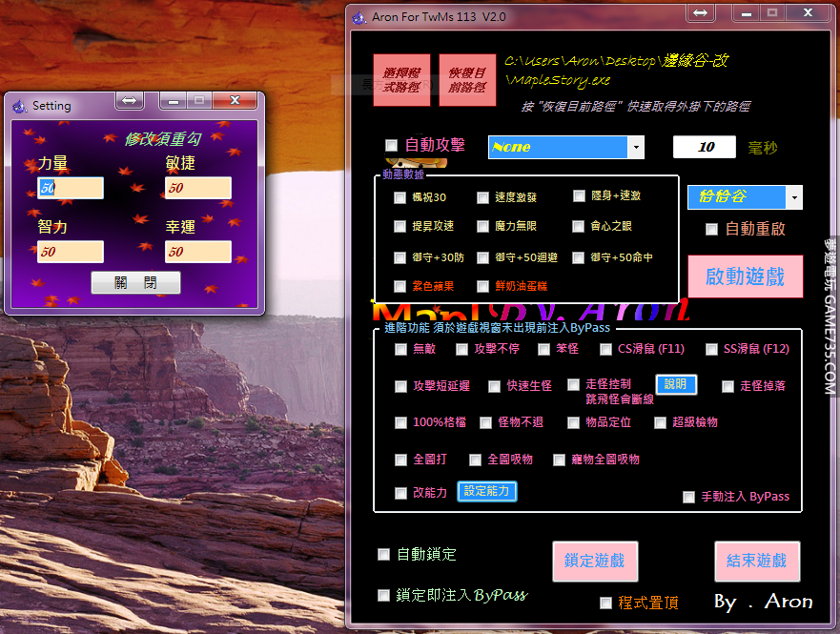Click the 10 毫秒 delay input field
The height and width of the screenshot is (634, 840).
(x=704, y=147)
